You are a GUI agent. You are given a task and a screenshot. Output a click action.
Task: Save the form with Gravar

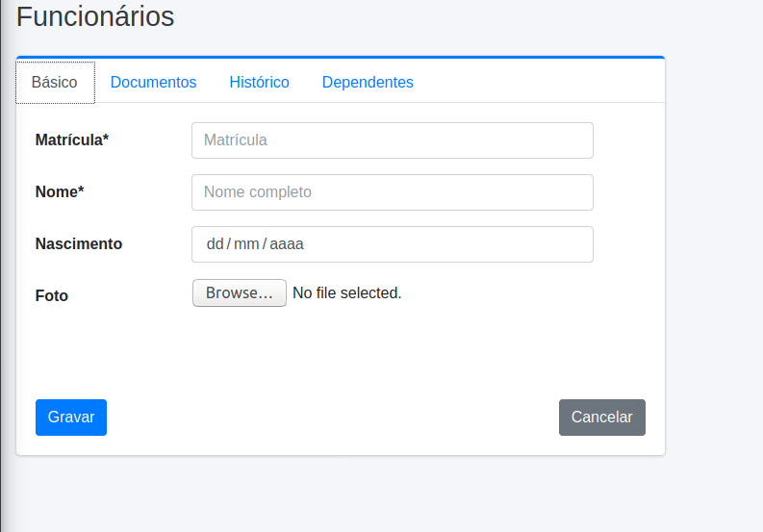pos(71,418)
